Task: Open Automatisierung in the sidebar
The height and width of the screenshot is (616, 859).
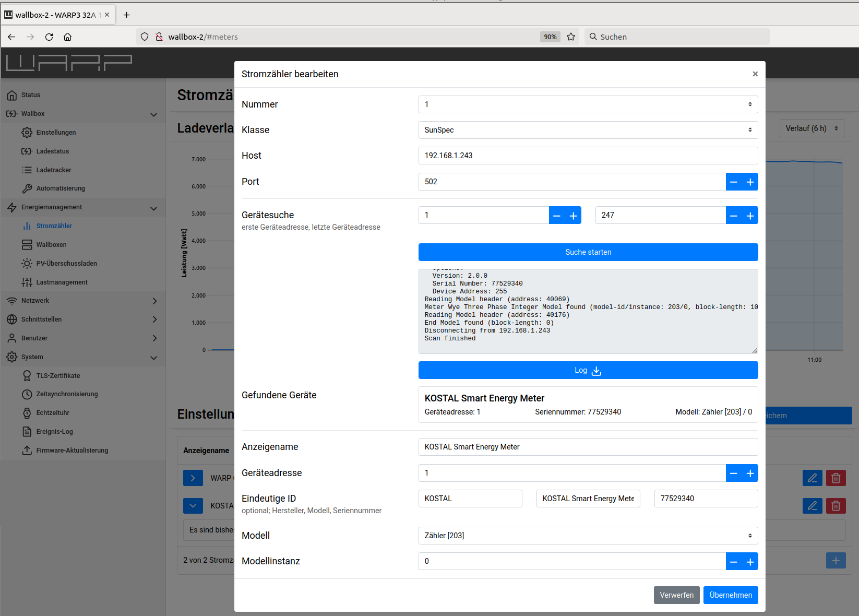Action: 60,188
